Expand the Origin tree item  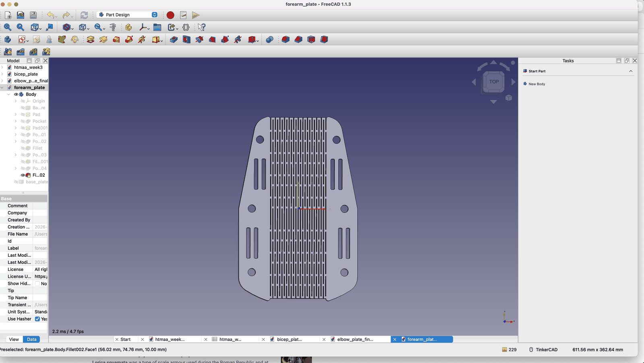pyautogui.click(x=16, y=101)
